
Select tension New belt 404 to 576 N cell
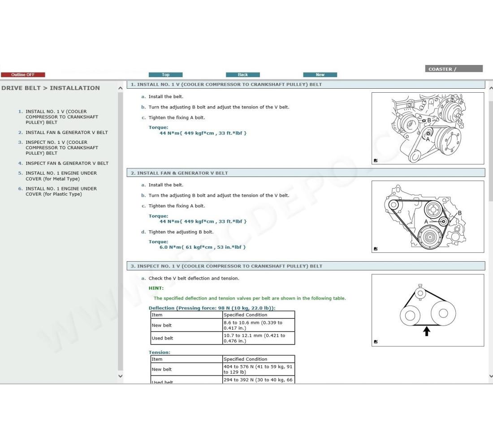pyautogui.click(x=259, y=369)
